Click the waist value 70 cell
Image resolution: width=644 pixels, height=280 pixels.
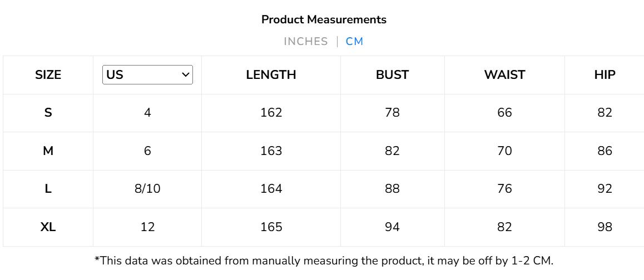(x=504, y=151)
